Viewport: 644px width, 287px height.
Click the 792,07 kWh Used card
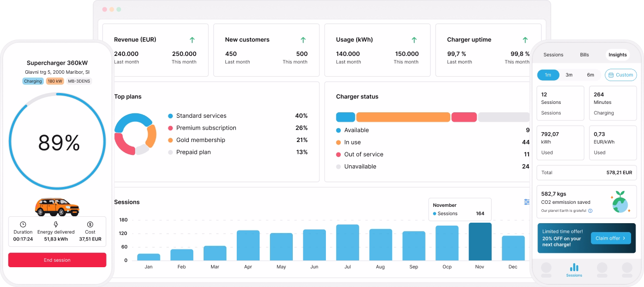(560, 143)
